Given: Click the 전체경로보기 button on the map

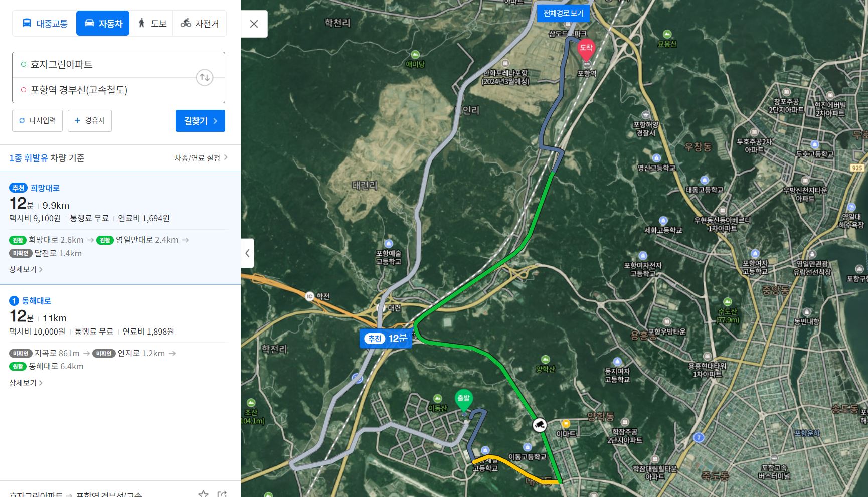Looking at the screenshot, I should tap(563, 13).
